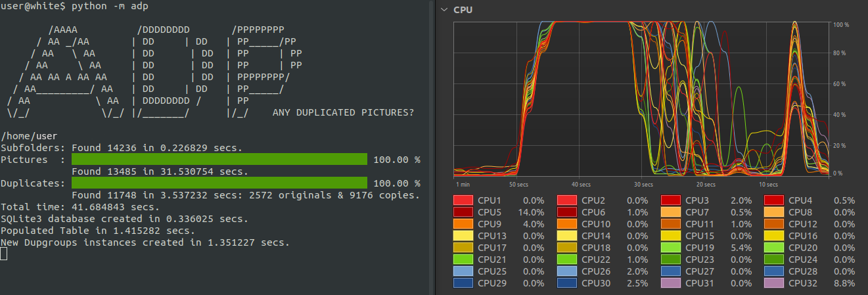Open the CPU2 color picker swatch
Screen dimensions: 868x295
[567, 200]
